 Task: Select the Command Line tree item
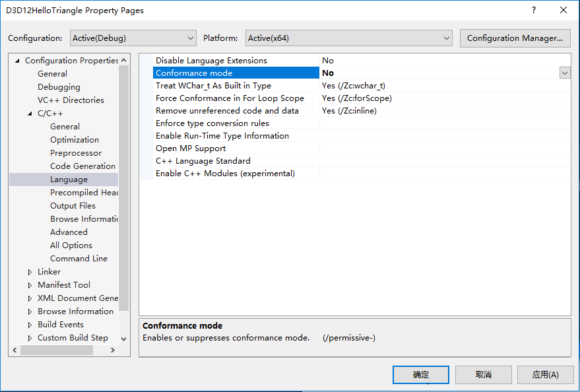[x=79, y=259]
